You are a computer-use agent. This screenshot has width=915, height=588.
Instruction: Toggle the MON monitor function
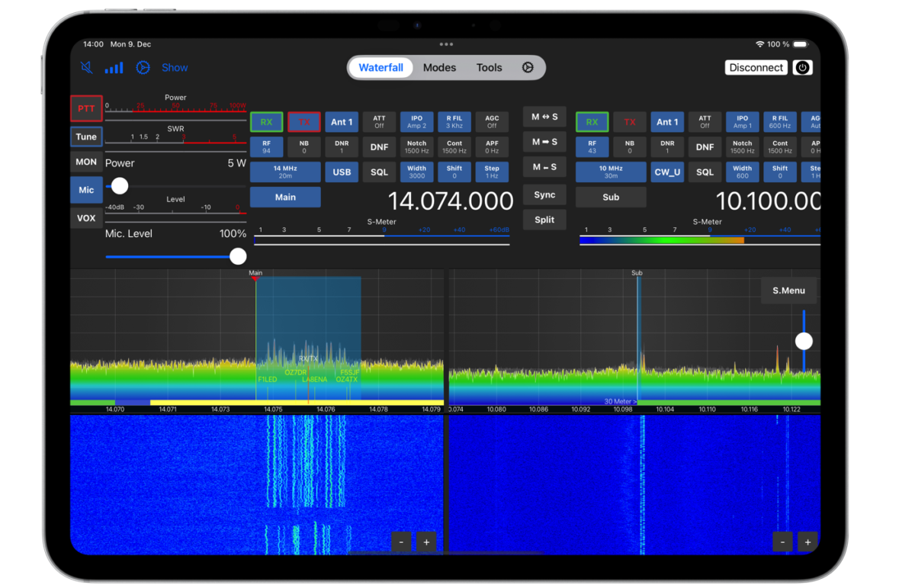point(86,162)
